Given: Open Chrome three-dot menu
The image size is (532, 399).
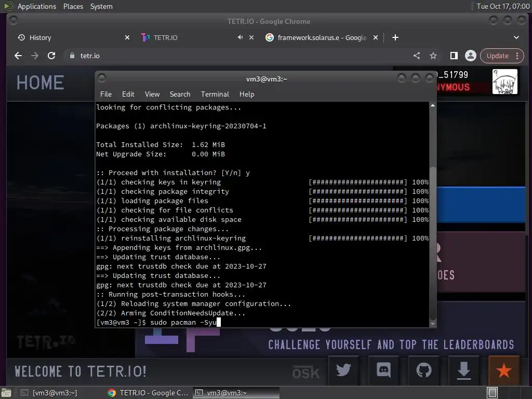Looking at the screenshot, I should pos(517,56).
